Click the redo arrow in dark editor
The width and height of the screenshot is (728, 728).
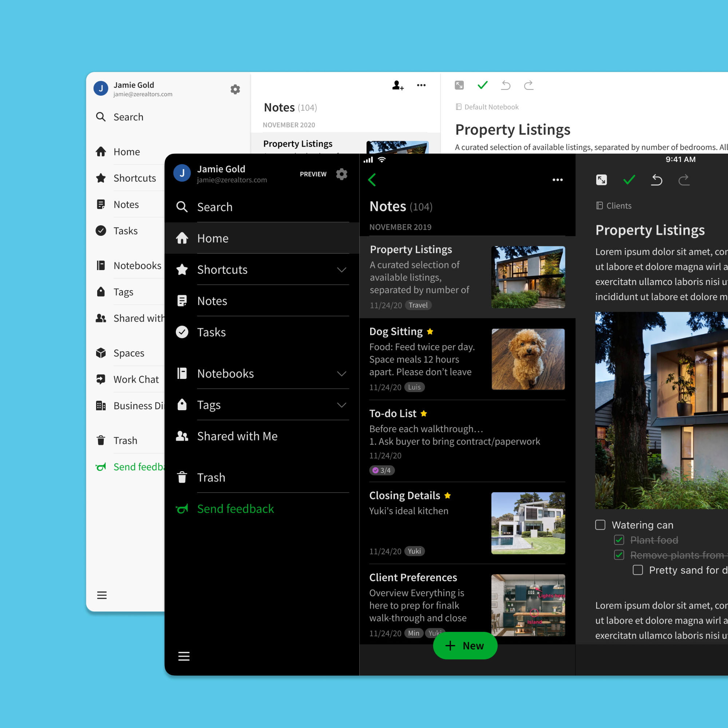pyautogui.click(x=684, y=180)
